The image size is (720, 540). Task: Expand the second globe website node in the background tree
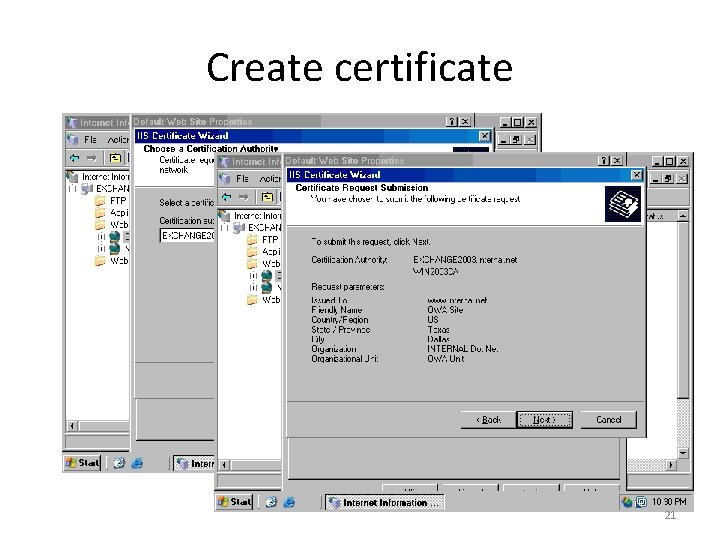(x=101, y=249)
